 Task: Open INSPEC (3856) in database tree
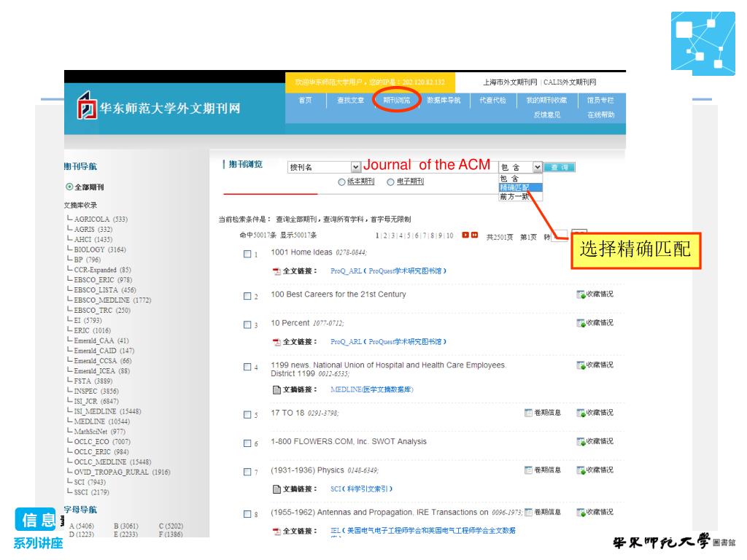click(x=96, y=392)
